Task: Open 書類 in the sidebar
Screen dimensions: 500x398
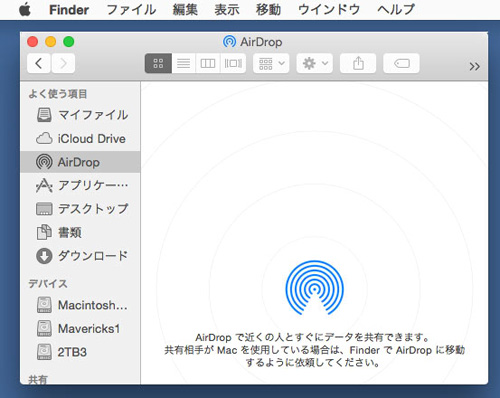Action: coord(80,232)
